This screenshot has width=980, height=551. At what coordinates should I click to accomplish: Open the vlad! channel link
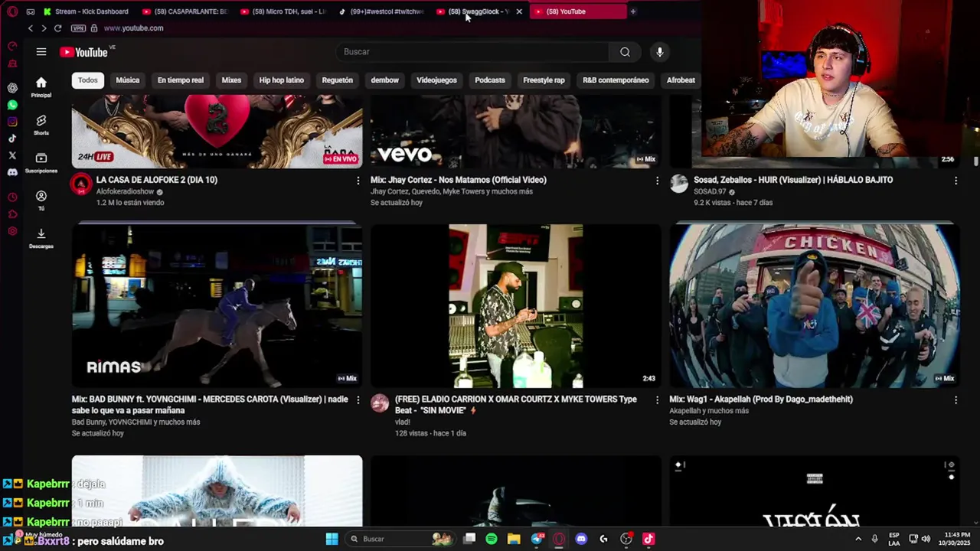click(x=403, y=422)
